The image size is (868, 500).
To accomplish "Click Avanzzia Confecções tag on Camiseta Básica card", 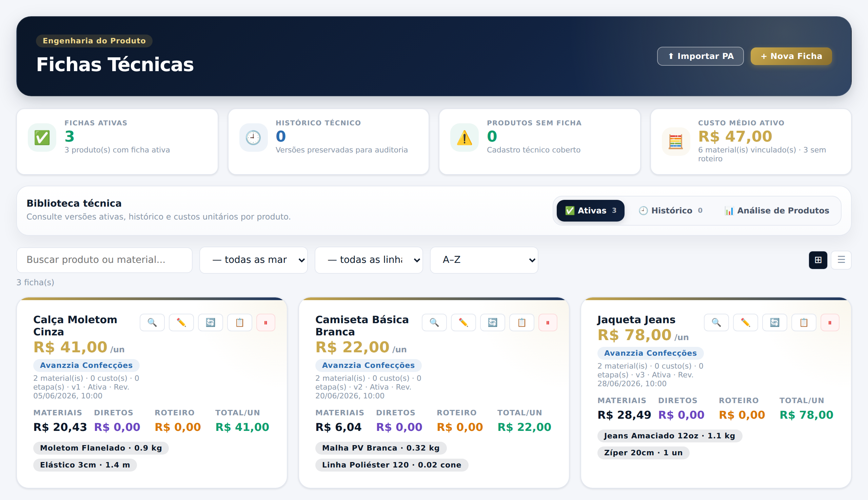I will click(x=368, y=365).
